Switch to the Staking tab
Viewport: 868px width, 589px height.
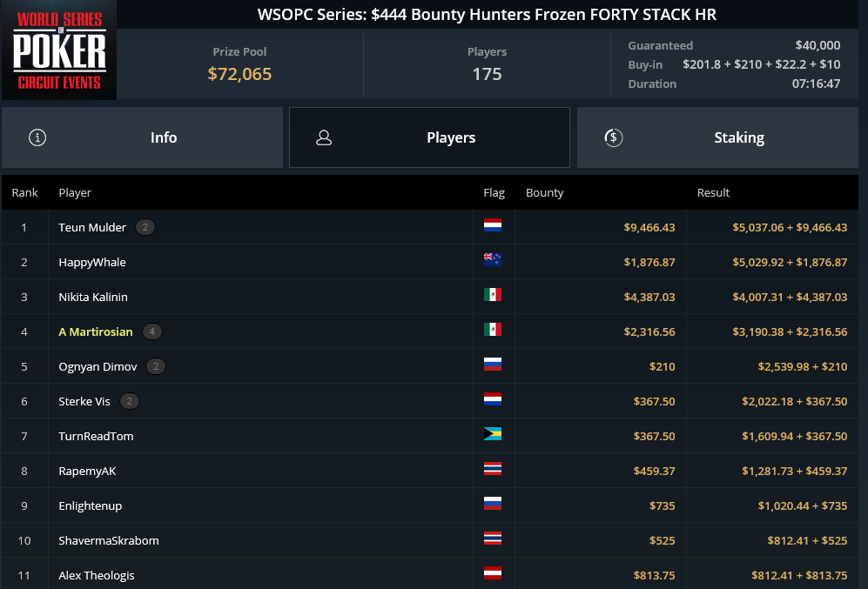pos(717,137)
